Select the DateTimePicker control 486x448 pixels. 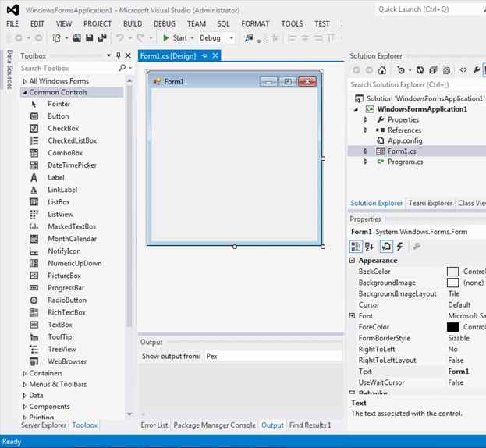pyautogui.click(x=71, y=165)
